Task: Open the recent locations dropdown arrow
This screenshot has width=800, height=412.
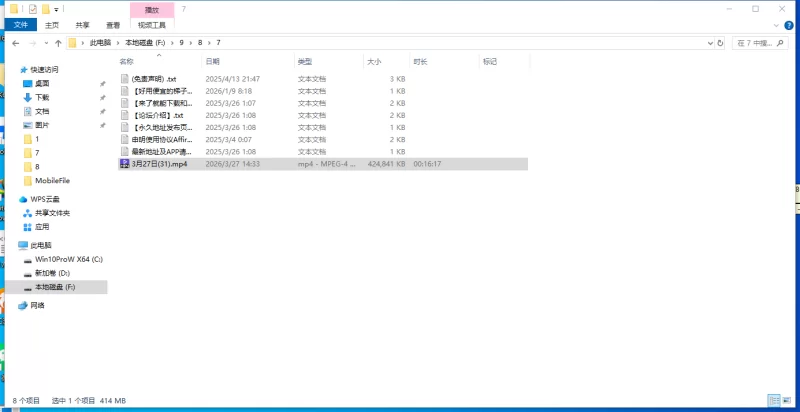Action: point(46,43)
